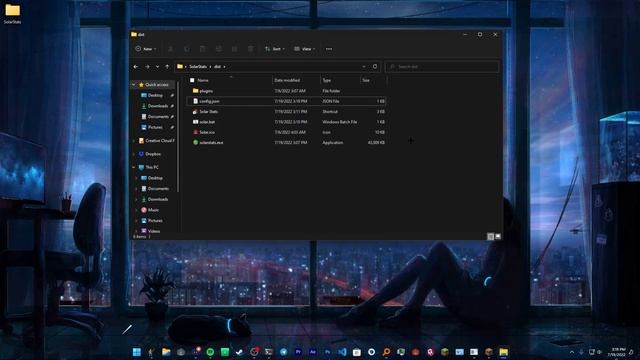Viewport: 640px width, 360px height.
Task: Click the Delete trash icon
Action: coord(251,49)
